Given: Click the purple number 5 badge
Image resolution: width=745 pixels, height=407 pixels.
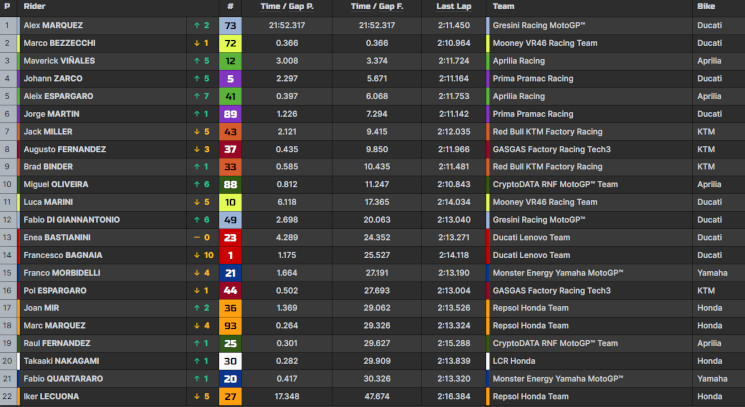Looking at the screenshot, I should (x=230, y=78).
